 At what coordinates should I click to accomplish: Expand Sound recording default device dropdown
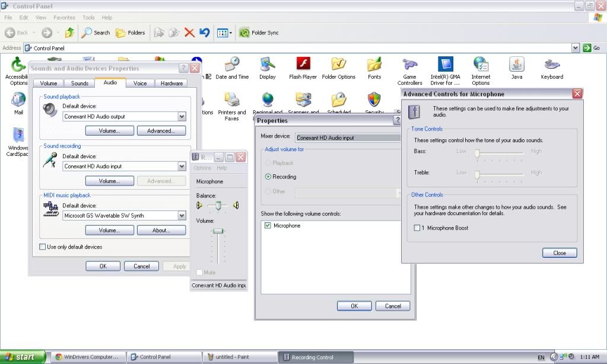(x=182, y=166)
